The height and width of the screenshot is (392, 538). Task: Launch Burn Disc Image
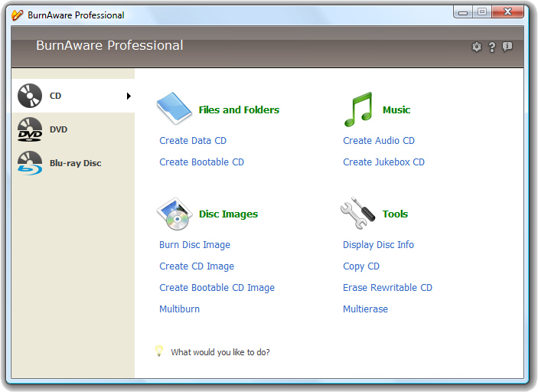coord(194,245)
